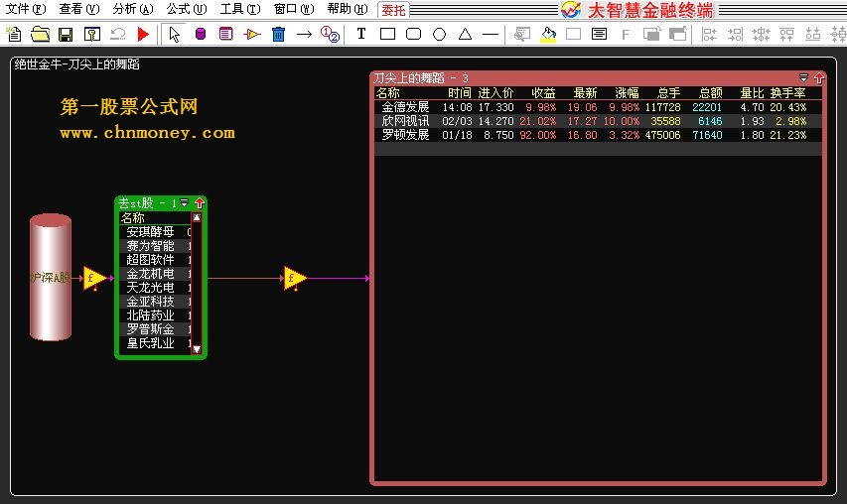Image resolution: width=847 pixels, height=504 pixels.
Task: Sort by 收益 column header
Action: [x=543, y=93]
